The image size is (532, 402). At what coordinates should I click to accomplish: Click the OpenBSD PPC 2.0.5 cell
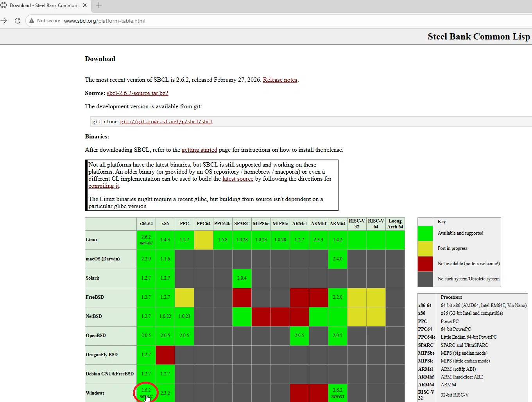[184, 336]
